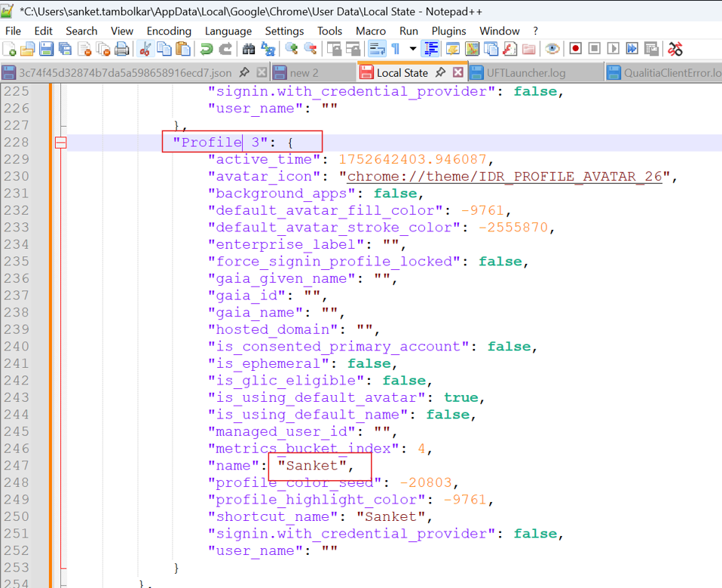Click the "shortcut_name" key text
Image resolution: width=722 pixels, height=588 pixels.
point(273,516)
